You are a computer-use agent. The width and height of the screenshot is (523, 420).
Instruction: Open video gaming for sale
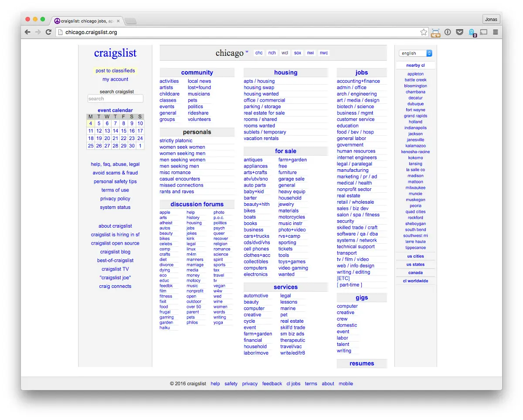[293, 268]
